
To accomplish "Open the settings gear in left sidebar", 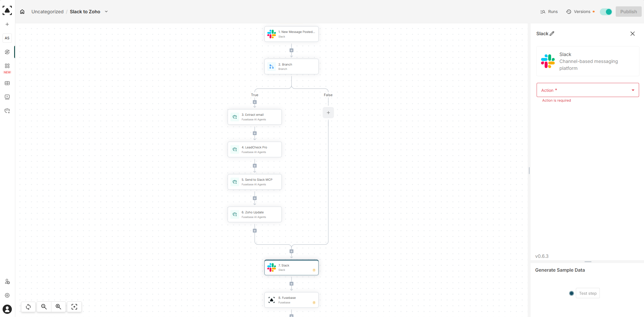I will coord(7,295).
